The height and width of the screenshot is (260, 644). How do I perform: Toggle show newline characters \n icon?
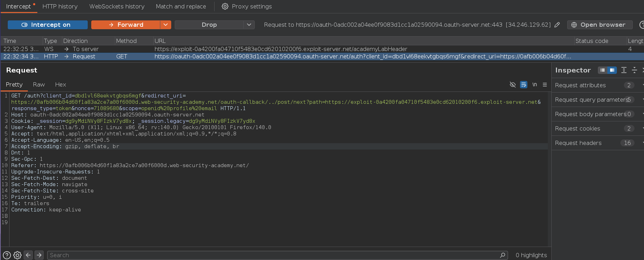pos(534,84)
